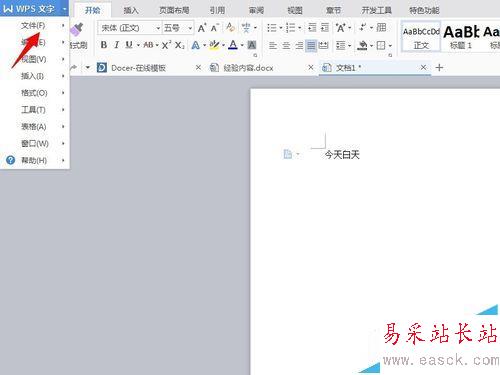This screenshot has width=500, height=375.
Task: Increase paragraph indent
Action: tap(325, 28)
